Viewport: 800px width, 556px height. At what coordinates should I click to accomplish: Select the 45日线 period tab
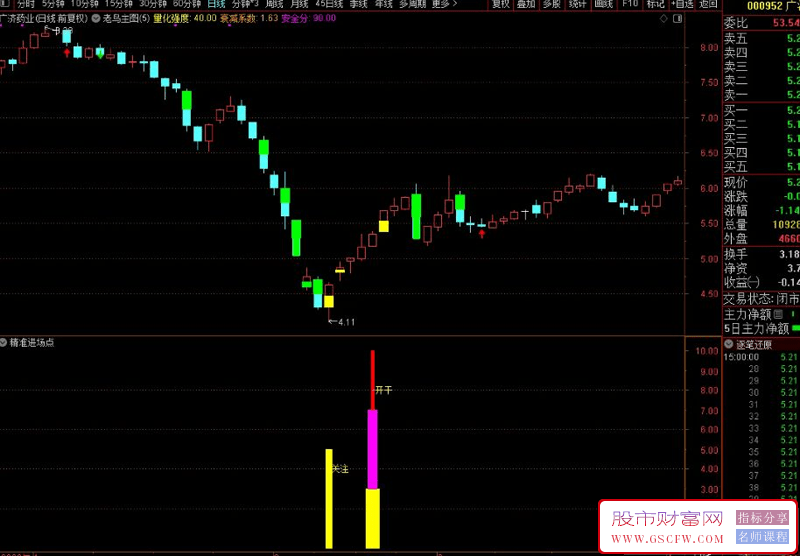click(329, 4)
